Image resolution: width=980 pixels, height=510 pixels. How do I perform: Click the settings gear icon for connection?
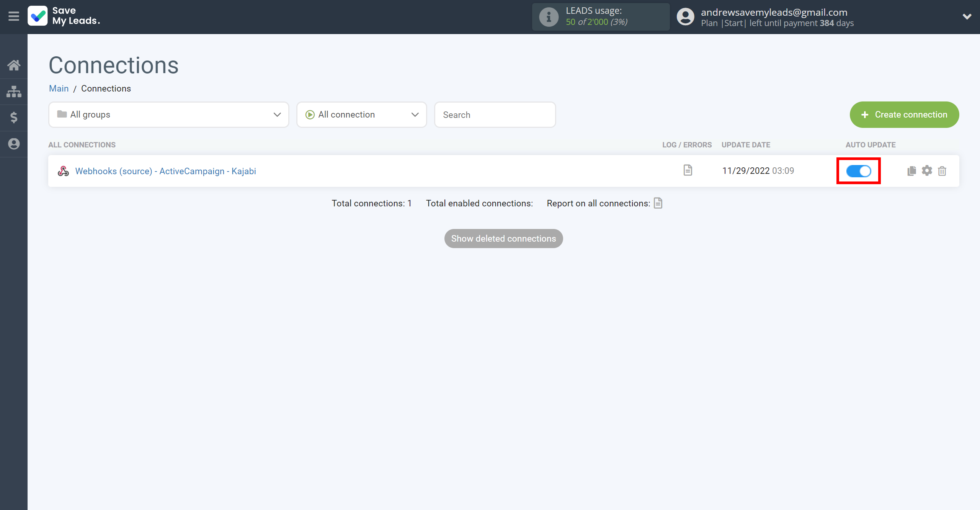pyautogui.click(x=927, y=170)
